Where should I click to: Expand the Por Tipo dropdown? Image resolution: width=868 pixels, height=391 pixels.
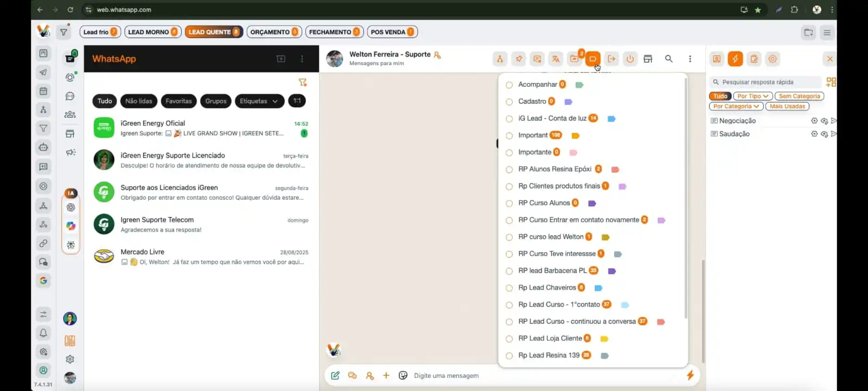[752, 96]
